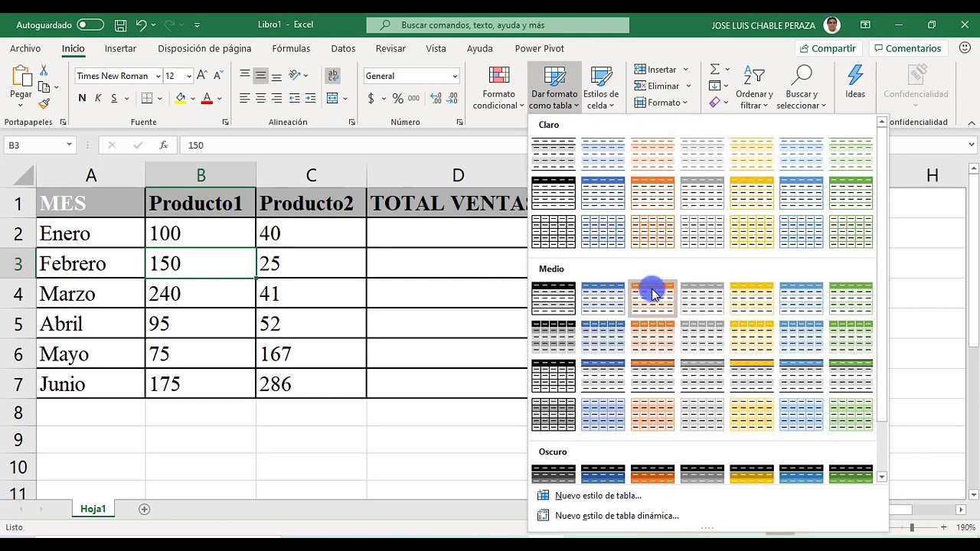
Task: Click the Orientation text angle icon
Action: 295,76
